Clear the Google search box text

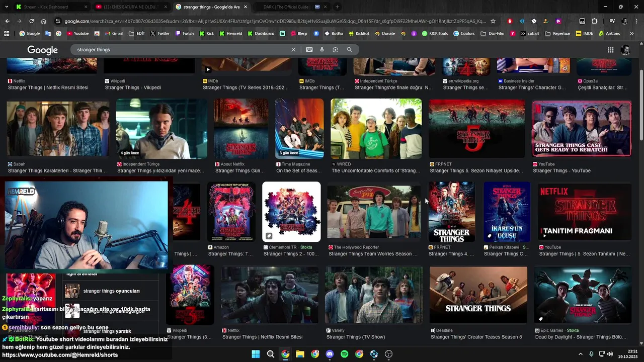[x=293, y=50]
